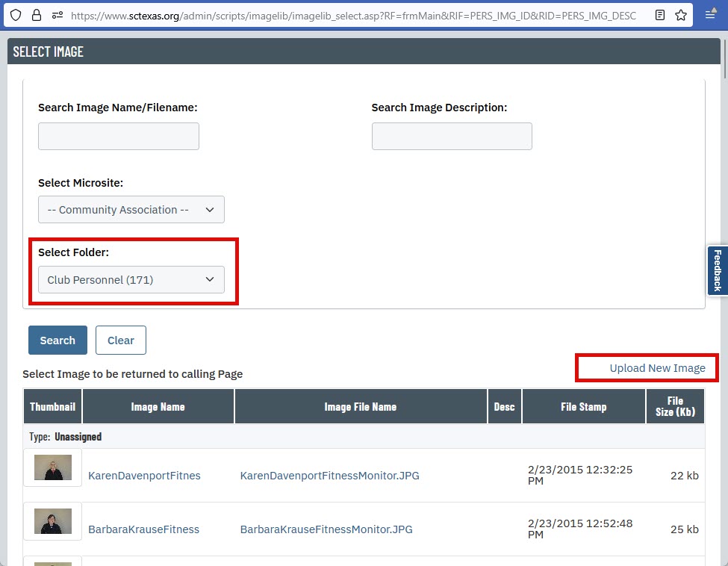
Task: Click the Barbara Krause thumbnail image
Action: point(53,521)
